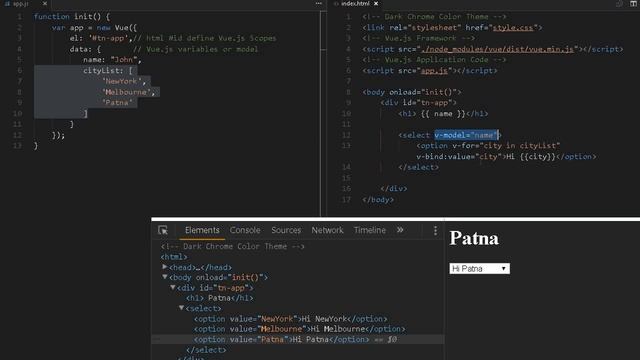This screenshot has width=640, height=360.
Task: Close the app.js tab
Action: coord(45,4)
